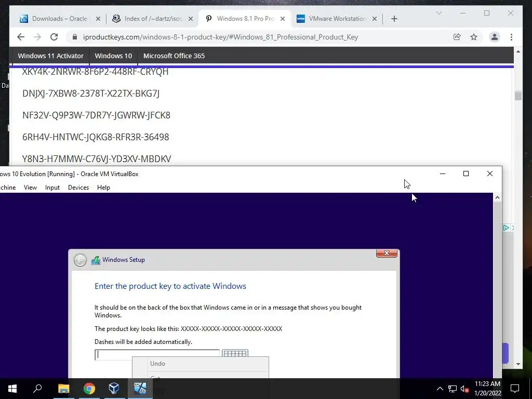Show hidden system tray icons
This screenshot has height=399, width=532.
tap(440, 389)
